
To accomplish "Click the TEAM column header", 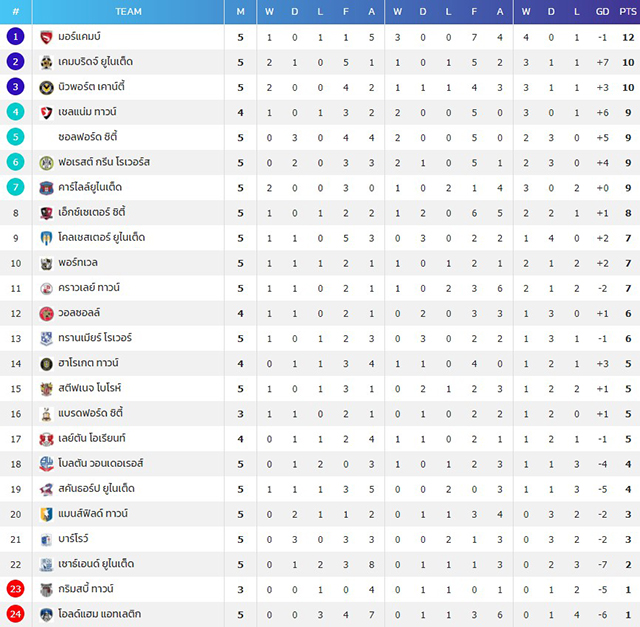I will [128, 11].
